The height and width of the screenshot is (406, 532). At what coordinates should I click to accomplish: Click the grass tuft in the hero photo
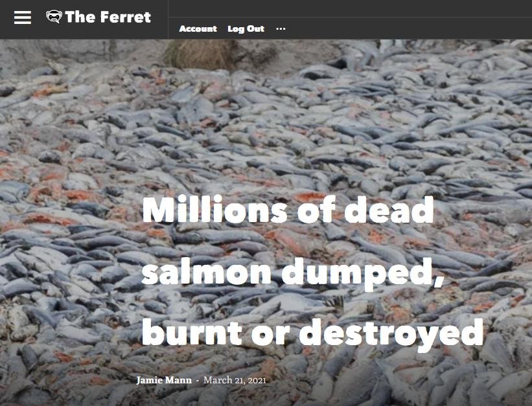click(201, 54)
